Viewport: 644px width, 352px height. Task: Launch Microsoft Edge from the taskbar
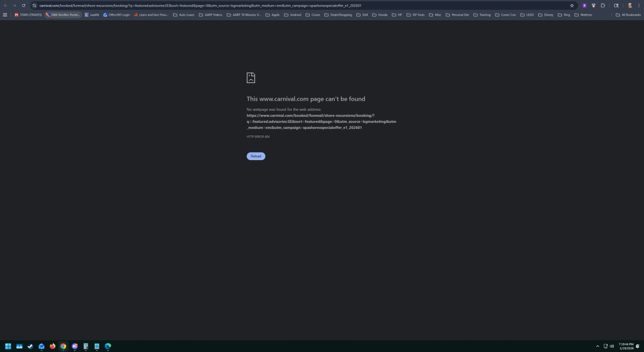(108, 346)
